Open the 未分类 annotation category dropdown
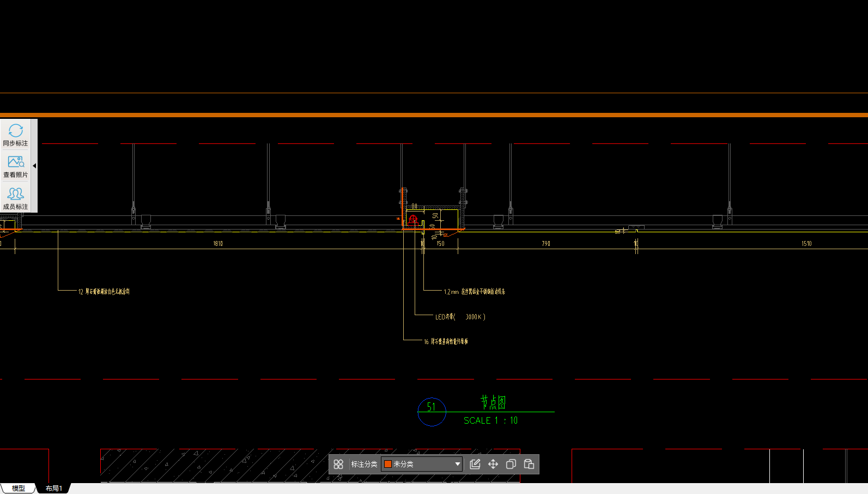Viewport: 868px width, 494px height. (x=422, y=464)
